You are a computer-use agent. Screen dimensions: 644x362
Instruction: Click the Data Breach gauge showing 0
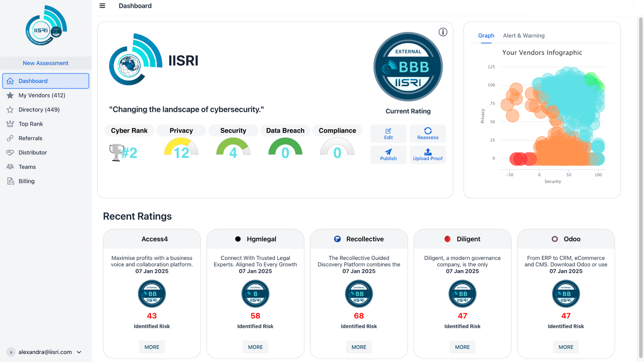click(x=285, y=148)
